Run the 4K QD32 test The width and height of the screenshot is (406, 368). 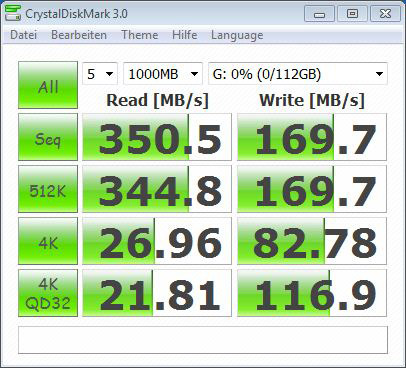pyautogui.click(x=48, y=293)
